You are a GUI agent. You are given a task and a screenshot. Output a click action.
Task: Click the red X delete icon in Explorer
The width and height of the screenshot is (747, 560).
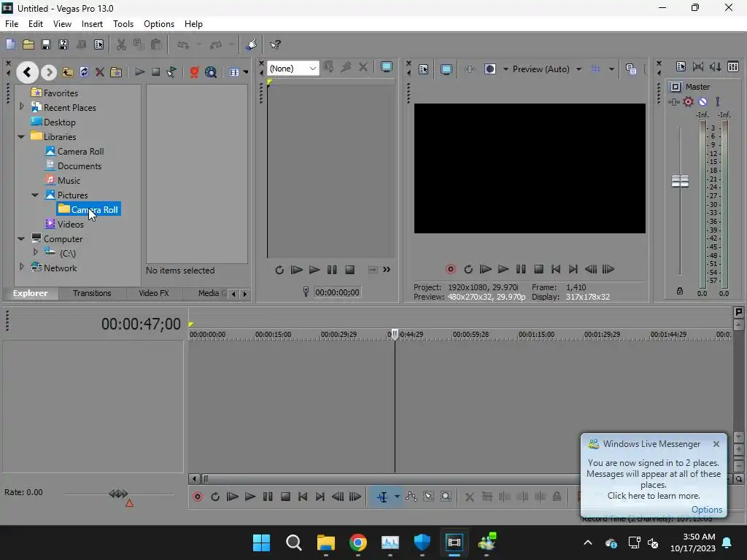click(99, 72)
